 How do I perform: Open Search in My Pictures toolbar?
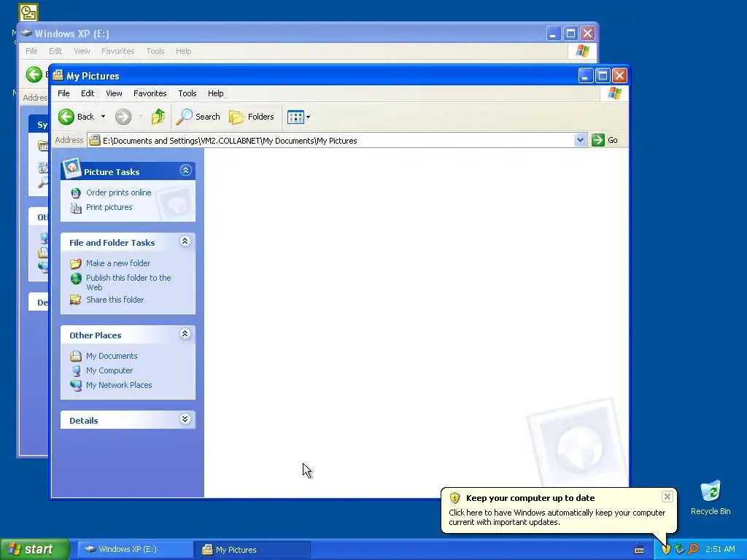point(198,117)
